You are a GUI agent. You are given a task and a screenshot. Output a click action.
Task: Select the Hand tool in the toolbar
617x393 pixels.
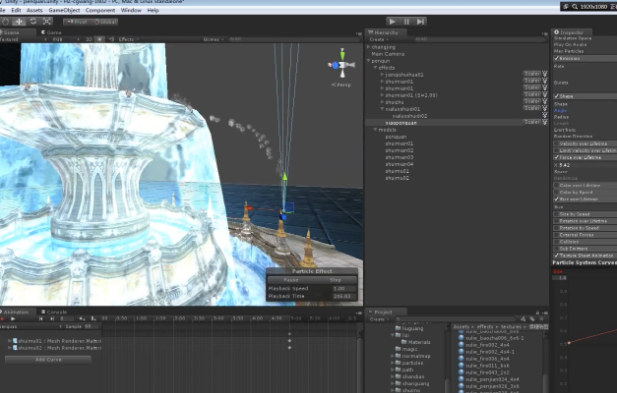click(x=5, y=22)
